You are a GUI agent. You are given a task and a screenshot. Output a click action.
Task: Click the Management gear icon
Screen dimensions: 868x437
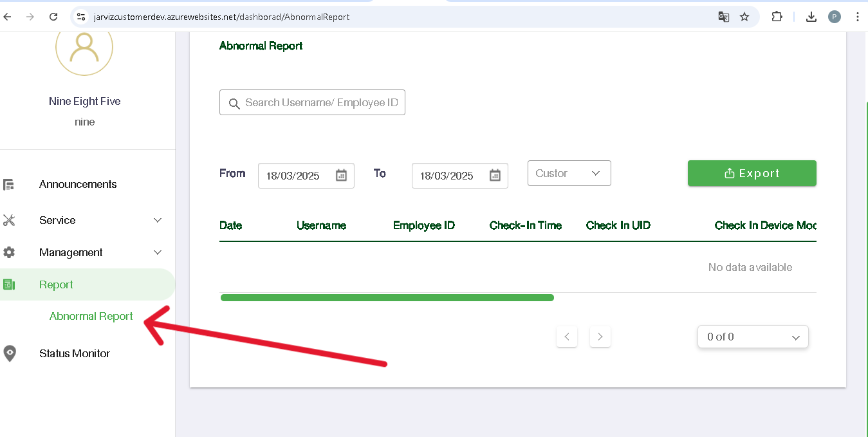[x=9, y=252]
